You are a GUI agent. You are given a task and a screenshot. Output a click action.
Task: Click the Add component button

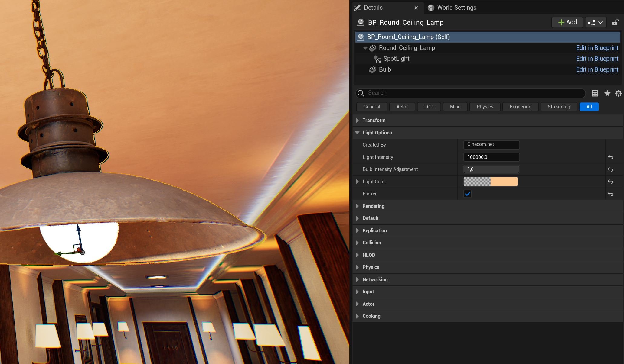[x=567, y=22]
